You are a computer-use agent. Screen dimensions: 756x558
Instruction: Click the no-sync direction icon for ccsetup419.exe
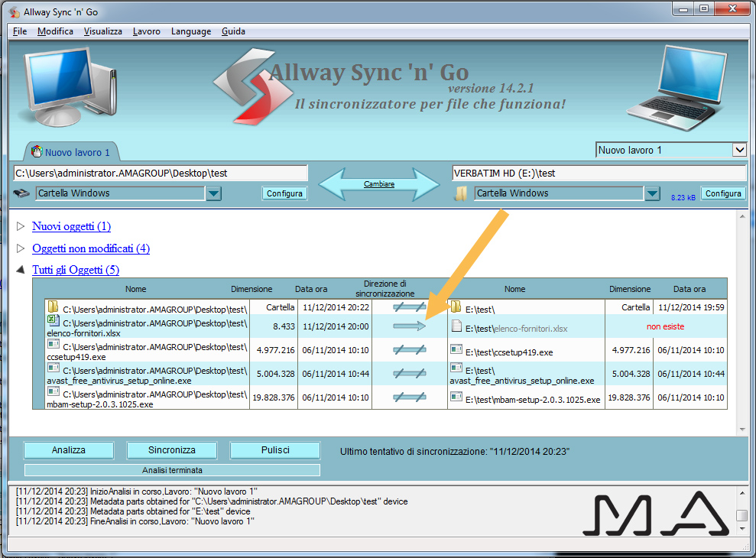coord(409,349)
